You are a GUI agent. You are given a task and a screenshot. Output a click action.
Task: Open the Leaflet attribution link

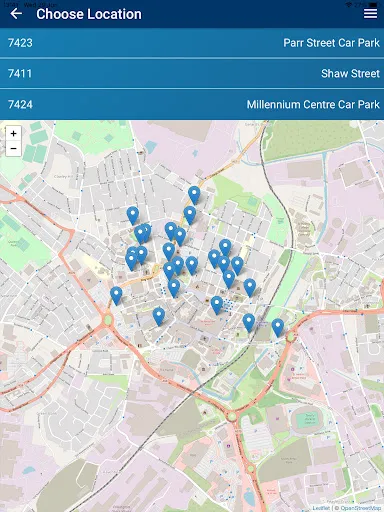[x=321, y=508]
